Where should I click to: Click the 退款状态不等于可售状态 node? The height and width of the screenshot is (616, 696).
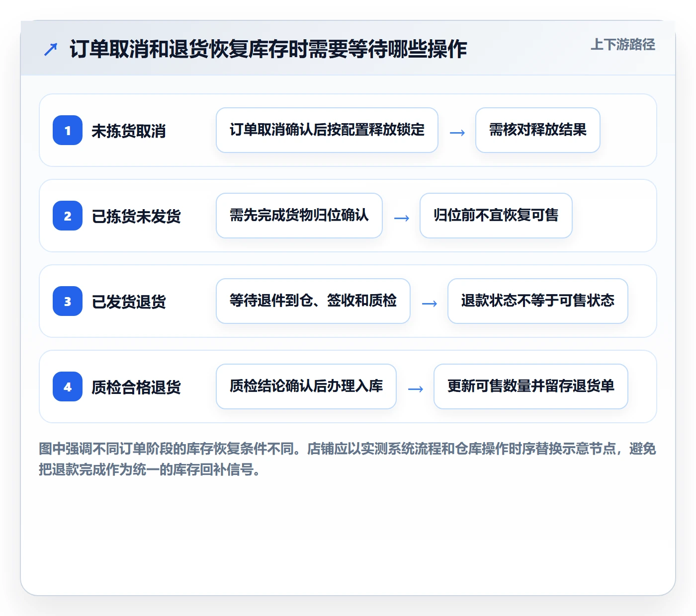point(538,301)
